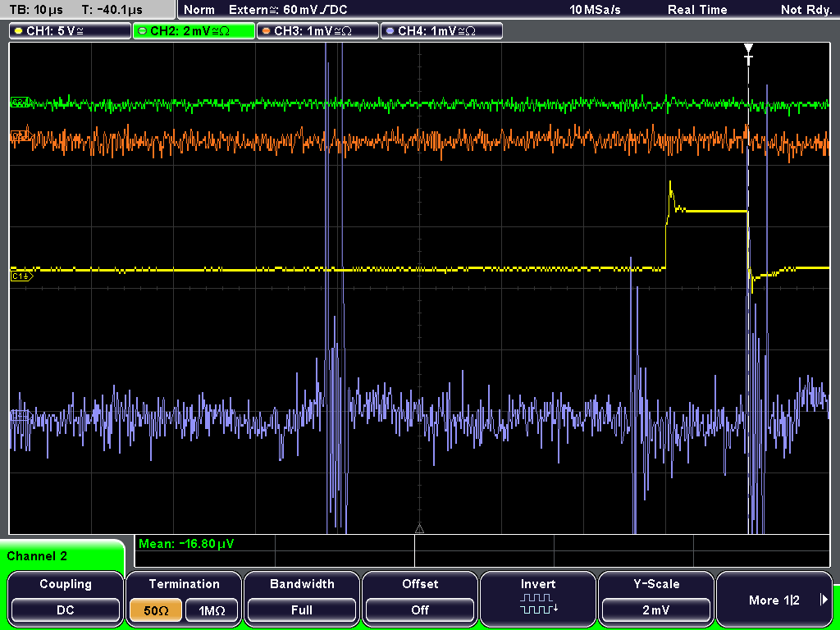Viewport: 840px width, 630px height.
Task: Set termination to 50Ω
Action: point(156,610)
